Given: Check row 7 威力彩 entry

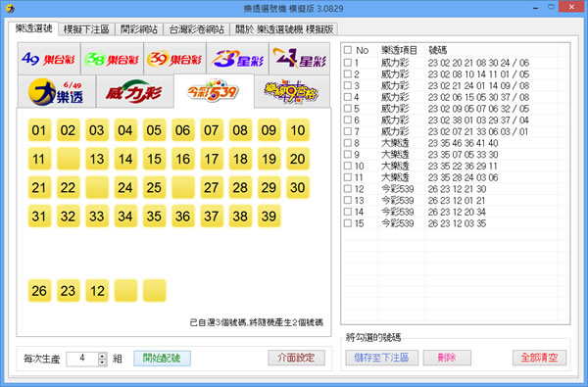Looking at the screenshot, I should (x=348, y=131).
